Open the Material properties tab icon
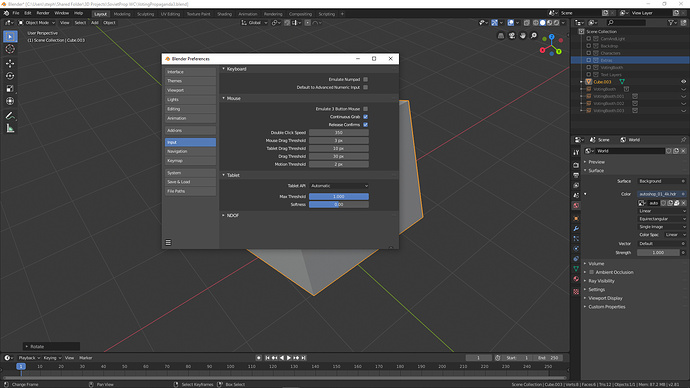The image size is (690, 388). point(576,279)
